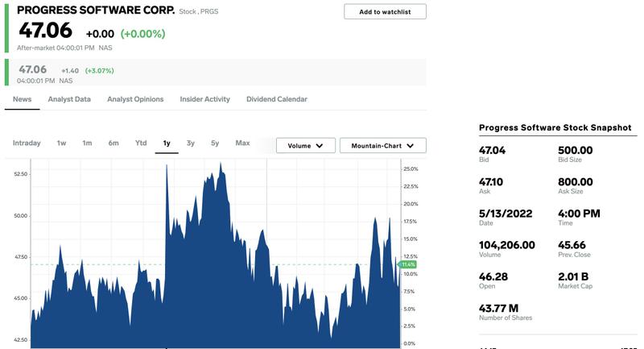
Task: Click the 800.00 Ask Size value
Action: pyautogui.click(x=576, y=181)
